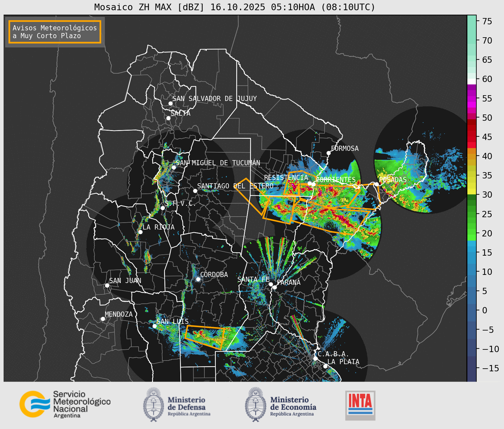Click the C.A.B.A. city dot
This screenshot has width=504, height=429.
coord(315,358)
